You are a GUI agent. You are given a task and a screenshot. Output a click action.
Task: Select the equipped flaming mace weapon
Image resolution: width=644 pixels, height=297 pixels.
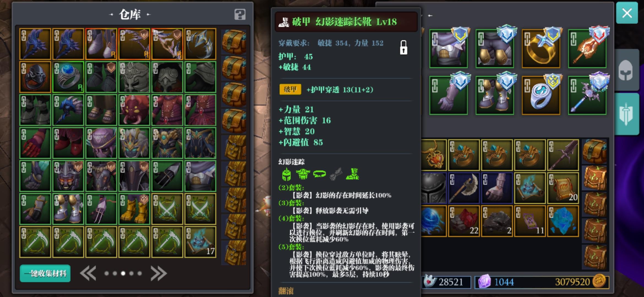click(x=587, y=48)
